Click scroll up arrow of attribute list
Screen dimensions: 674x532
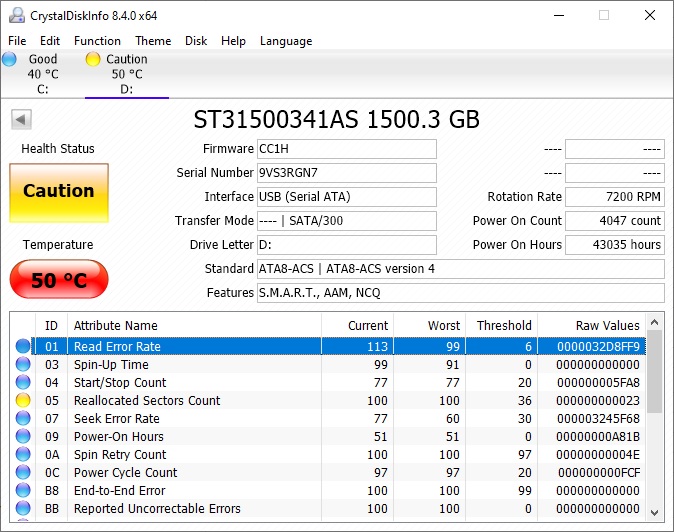(x=654, y=322)
